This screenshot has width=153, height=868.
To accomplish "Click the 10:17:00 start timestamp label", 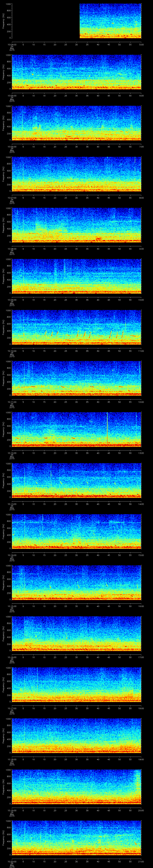I will point(12,708).
